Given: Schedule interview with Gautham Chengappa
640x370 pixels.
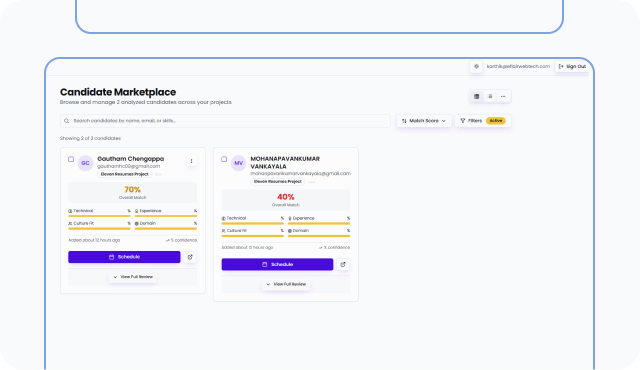Looking at the screenshot, I should click(124, 257).
